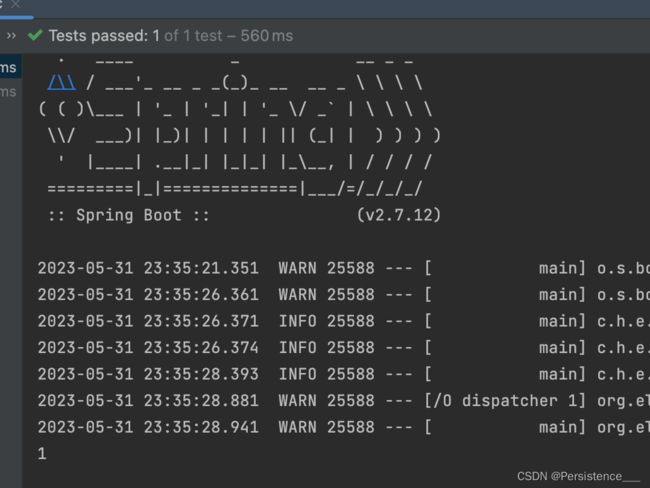Expand the hidden toolbar chevrons
This screenshot has width=650, height=488.
point(11,36)
